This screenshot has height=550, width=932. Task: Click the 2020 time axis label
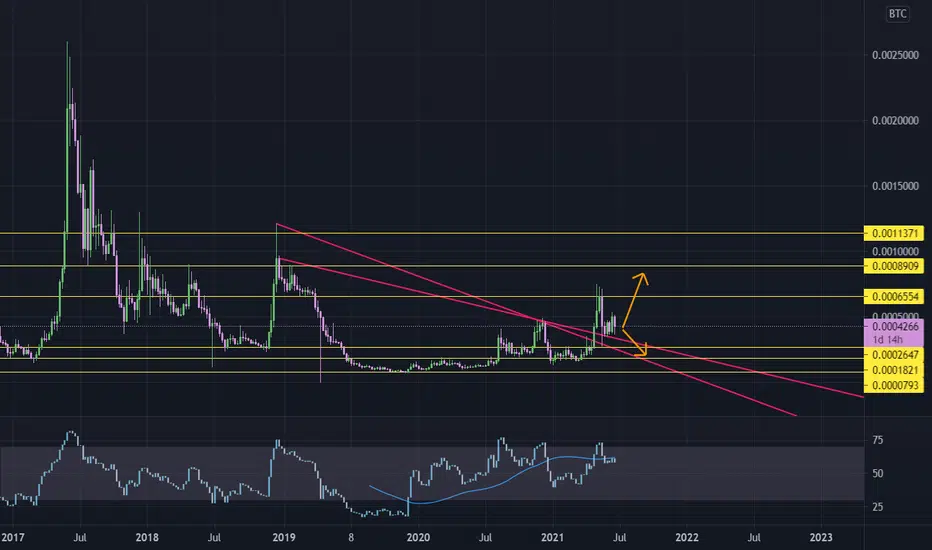tap(418, 538)
